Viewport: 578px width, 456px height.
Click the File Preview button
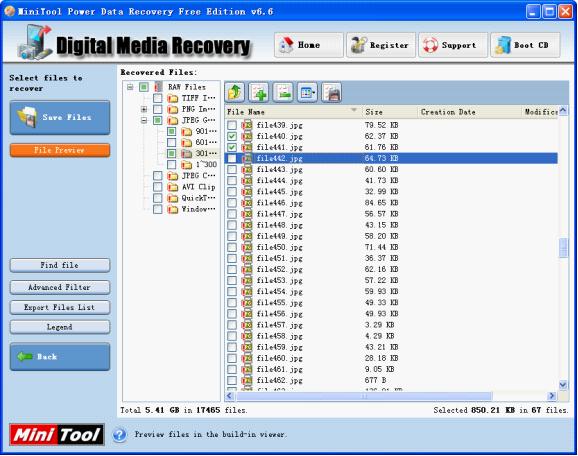[60, 150]
